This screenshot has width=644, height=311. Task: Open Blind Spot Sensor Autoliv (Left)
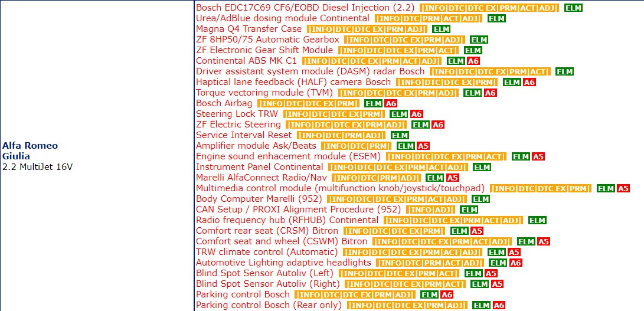(x=264, y=274)
